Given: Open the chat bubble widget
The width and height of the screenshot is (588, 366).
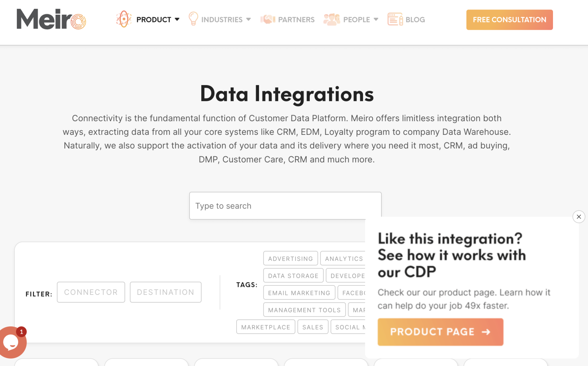Looking at the screenshot, I should (12, 342).
